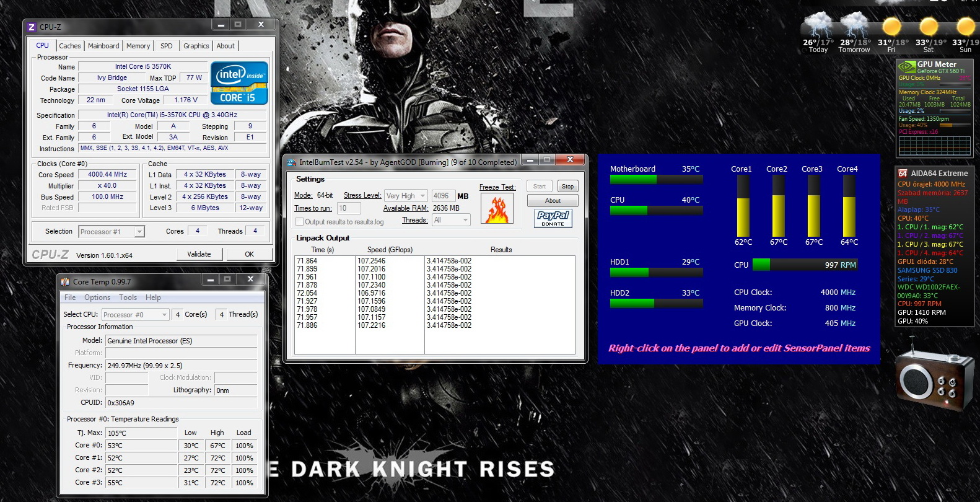
Task: Click the Core Temp title bar icon
Action: point(65,281)
